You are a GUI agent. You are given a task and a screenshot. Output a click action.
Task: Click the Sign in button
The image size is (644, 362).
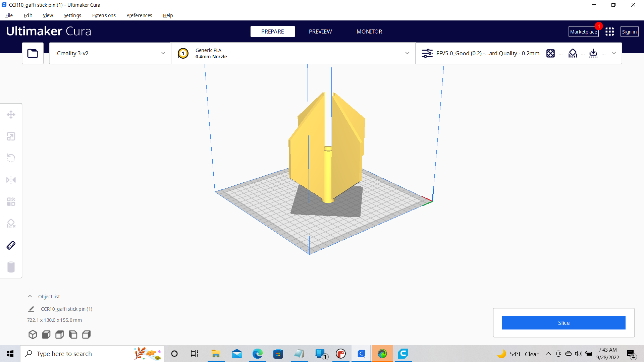(x=629, y=32)
